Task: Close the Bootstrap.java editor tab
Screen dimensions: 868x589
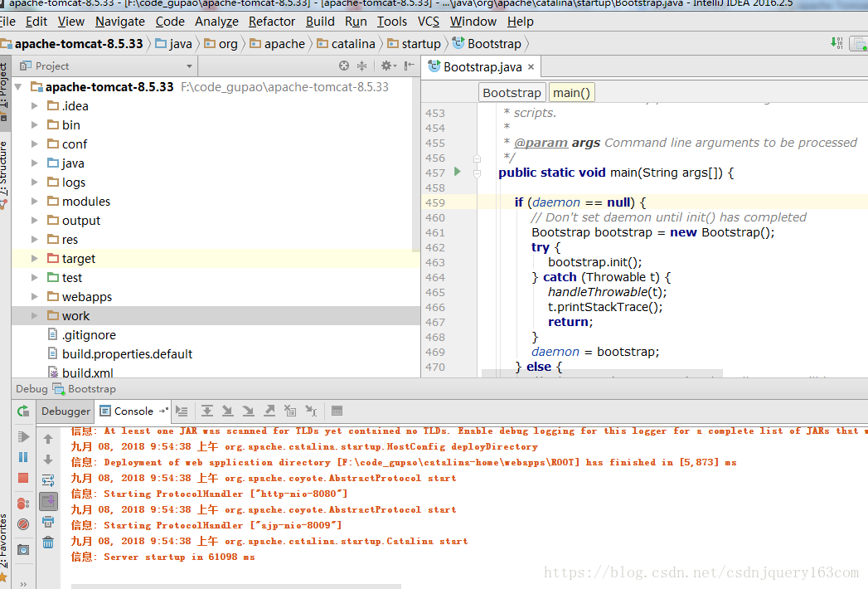Action: [531, 67]
